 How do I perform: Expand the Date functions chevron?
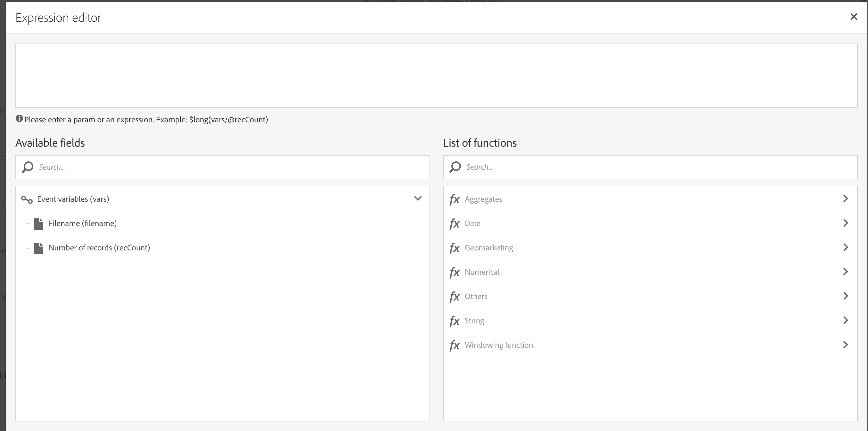pyautogui.click(x=845, y=223)
